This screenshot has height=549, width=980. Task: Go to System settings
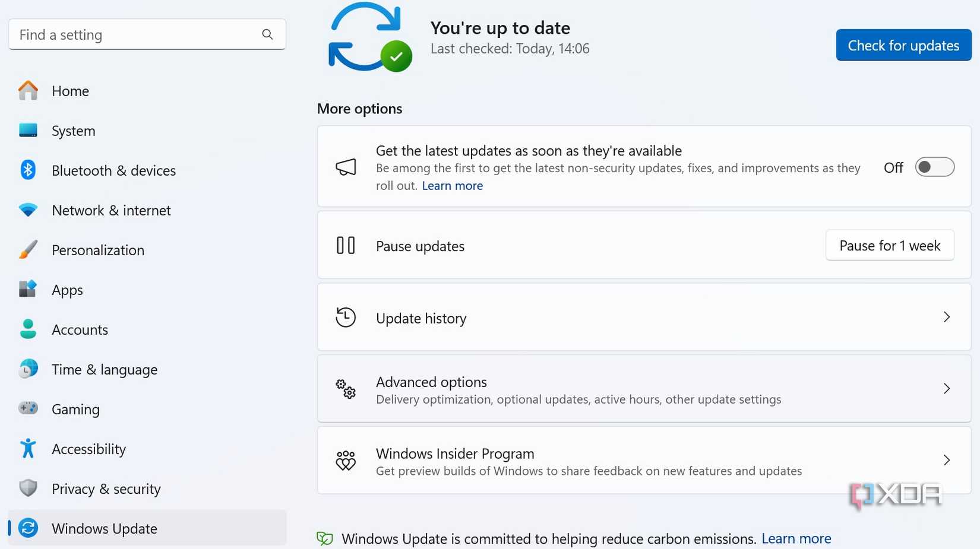[x=147, y=131]
